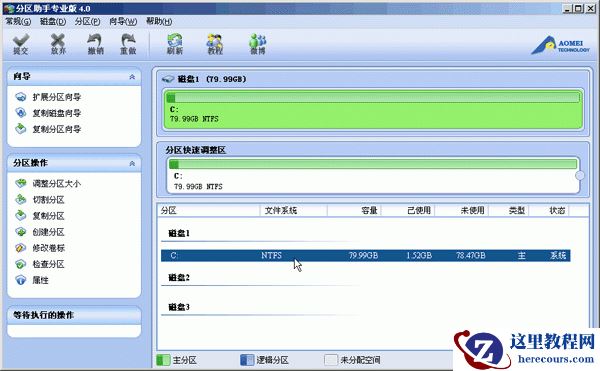Open the 向导(W) menu

pyautogui.click(x=123, y=21)
